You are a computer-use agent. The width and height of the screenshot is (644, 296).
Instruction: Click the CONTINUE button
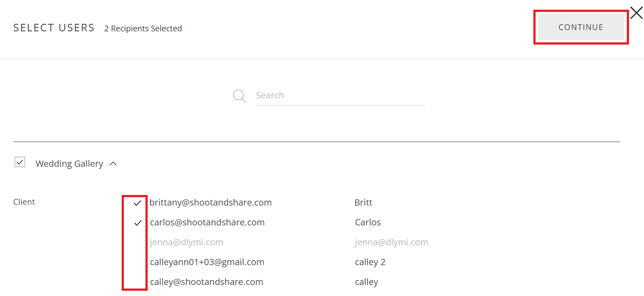(581, 27)
